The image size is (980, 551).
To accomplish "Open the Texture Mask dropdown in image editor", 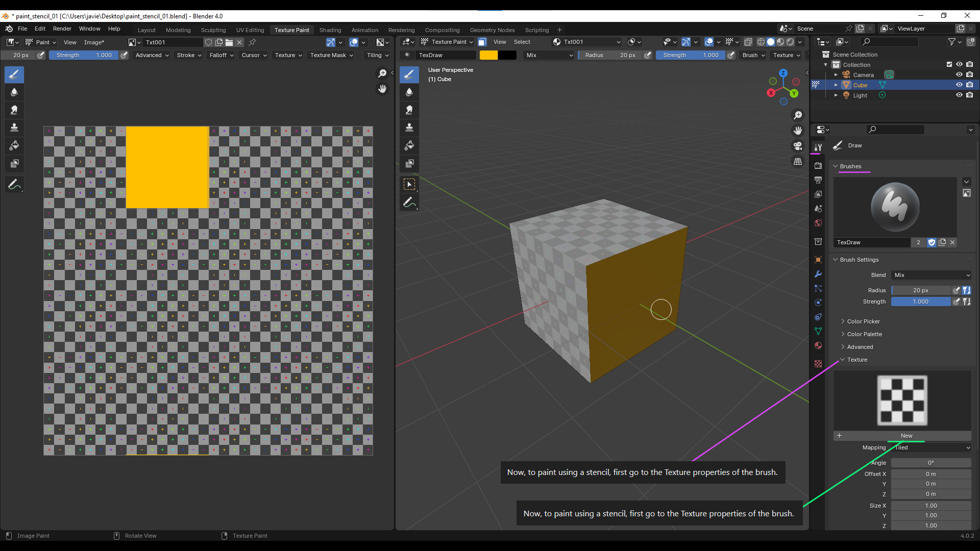I will tap(332, 55).
